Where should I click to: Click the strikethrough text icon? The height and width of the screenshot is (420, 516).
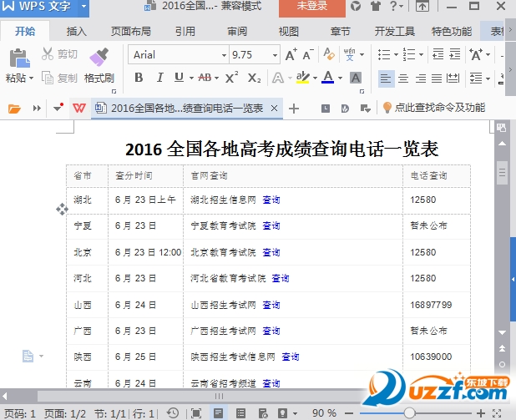[x=205, y=78]
